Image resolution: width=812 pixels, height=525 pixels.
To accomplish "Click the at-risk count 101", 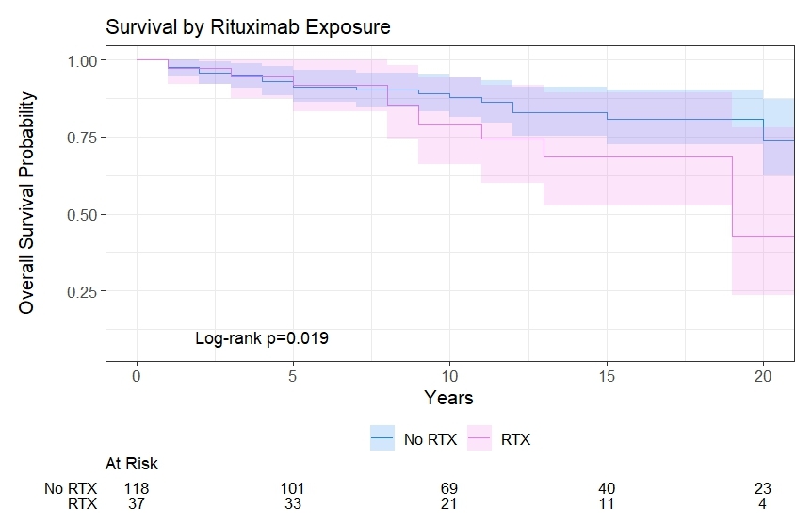I will tap(292, 488).
